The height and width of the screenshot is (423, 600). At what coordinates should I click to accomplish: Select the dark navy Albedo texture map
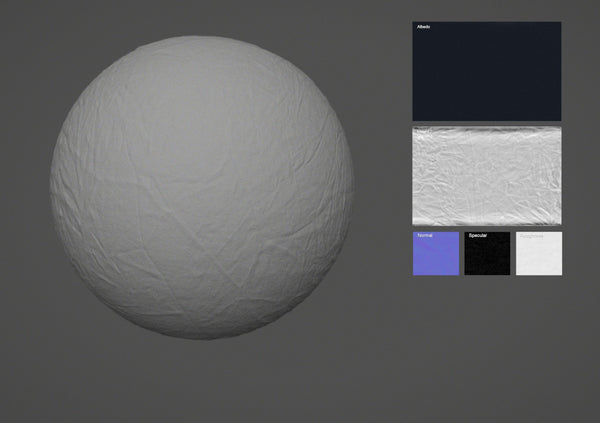[x=487, y=75]
